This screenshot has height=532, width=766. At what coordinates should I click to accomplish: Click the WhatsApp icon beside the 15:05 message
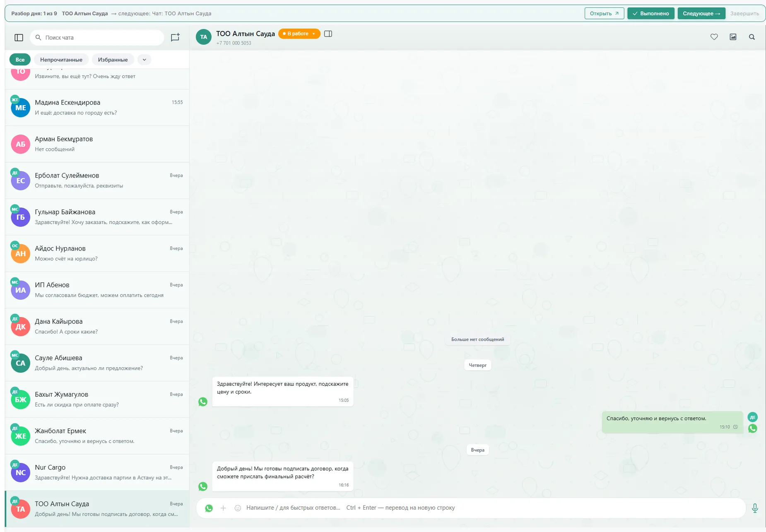pyautogui.click(x=203, y=402)
